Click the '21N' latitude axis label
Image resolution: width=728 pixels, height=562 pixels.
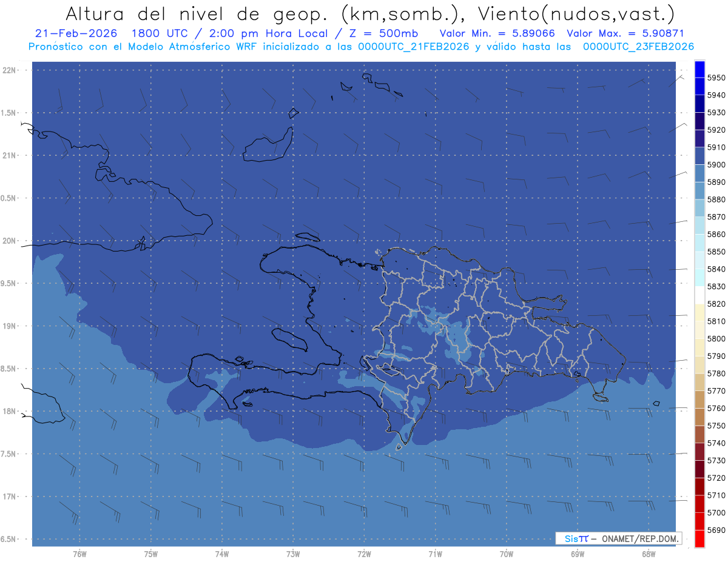click(x=10, y=156)
